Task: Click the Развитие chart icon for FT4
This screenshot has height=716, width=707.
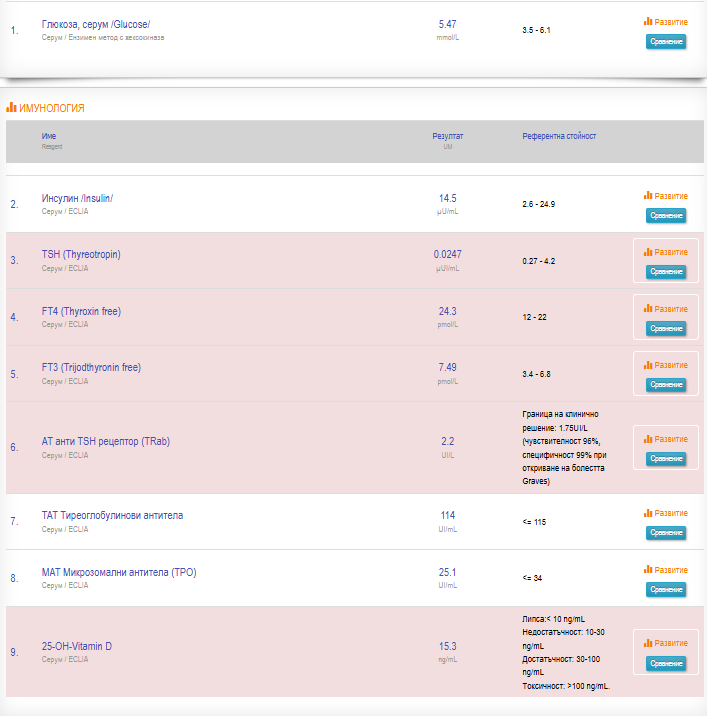Action: (648, 309)
